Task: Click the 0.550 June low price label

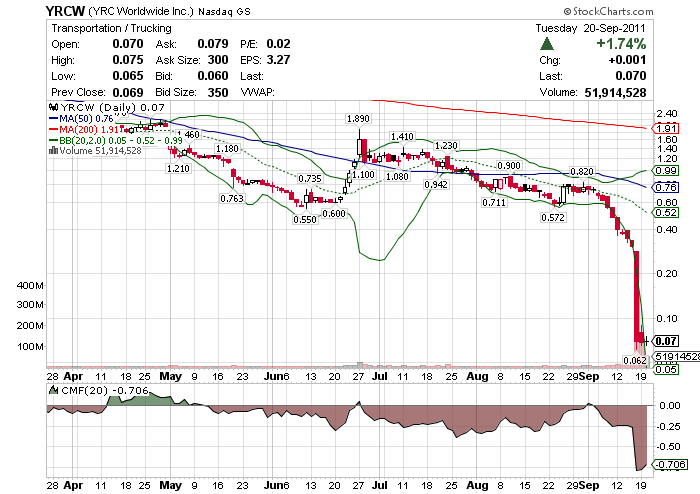Action: pyautogui.click(x=306, y=218)
